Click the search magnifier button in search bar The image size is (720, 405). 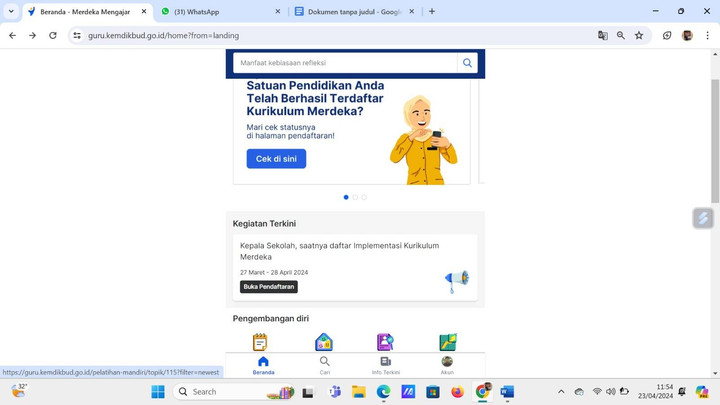(x=467, y=63)
